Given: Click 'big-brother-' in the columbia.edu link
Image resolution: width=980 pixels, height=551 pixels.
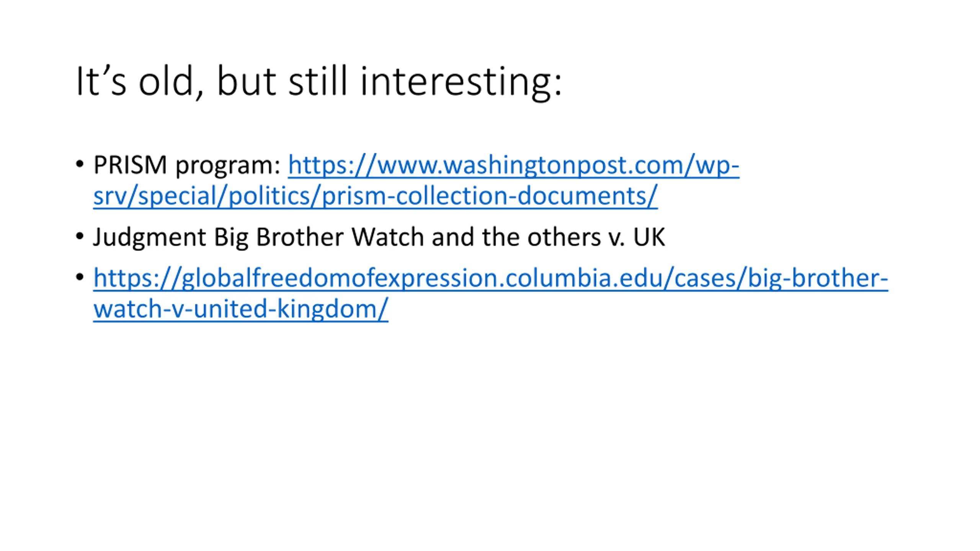Looking at the screenshot, I should (818, 278).
